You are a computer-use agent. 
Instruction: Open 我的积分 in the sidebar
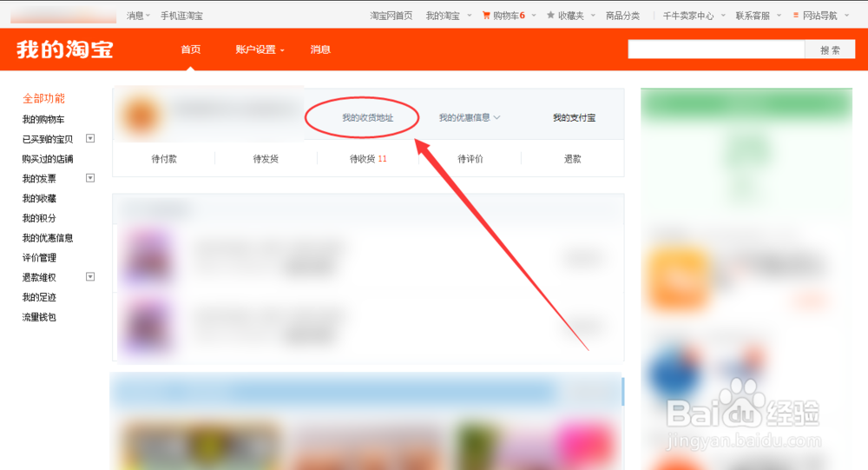tap(39, 218)
